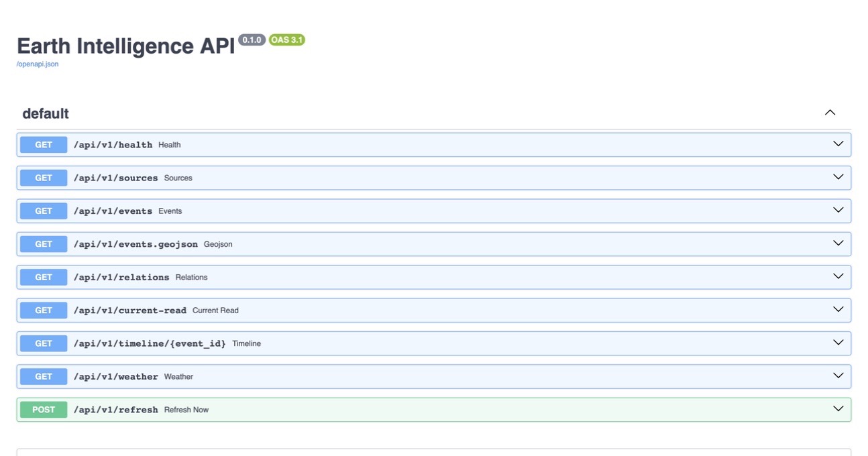Click the Refresh Now summary label
The height and width of the screenshot is (456, 868).
[186, 410]
